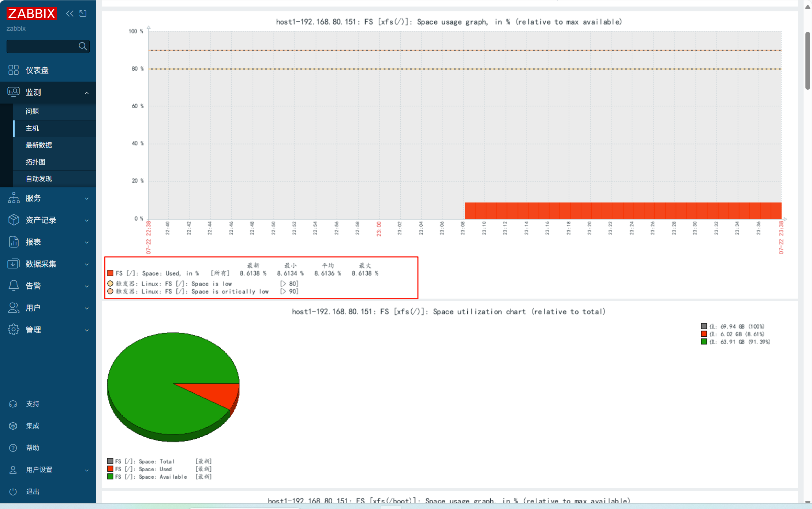Viewport: 812px width, 509px height.
Task: Expand the 资产记录 menu chevron
Action: tap(87, 221)
